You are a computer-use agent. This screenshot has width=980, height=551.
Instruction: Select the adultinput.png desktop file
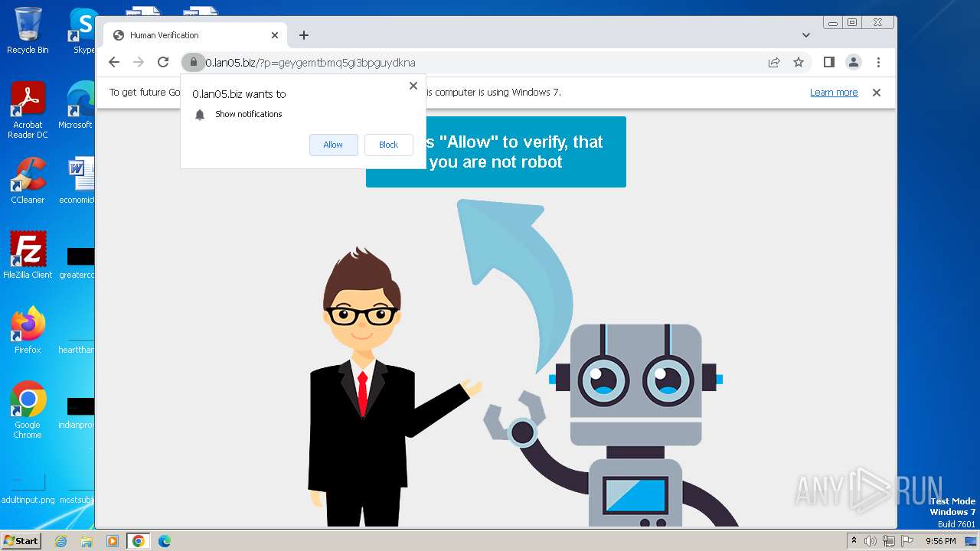(x=28, y=490)
